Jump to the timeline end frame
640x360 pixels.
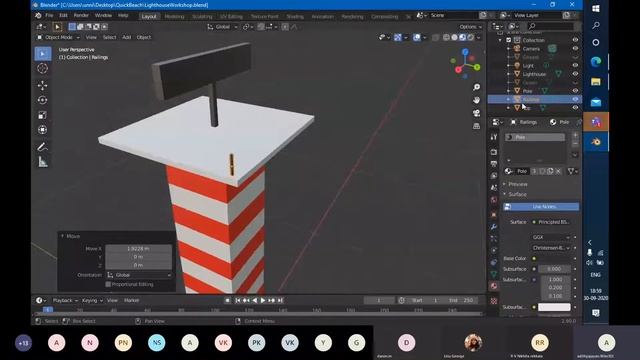[x=280, y=300]
